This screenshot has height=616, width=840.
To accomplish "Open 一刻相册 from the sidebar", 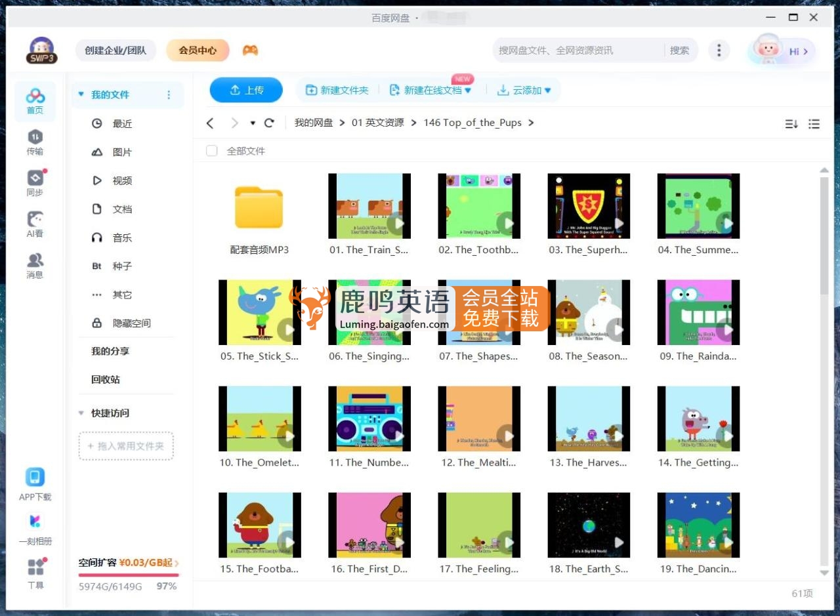I will [35, 527].
